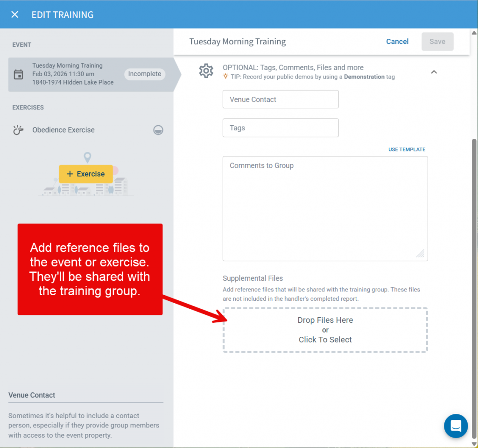The image size is (478, 448).
Task: Click the Incomplete status badge
Action: (145, 74)
